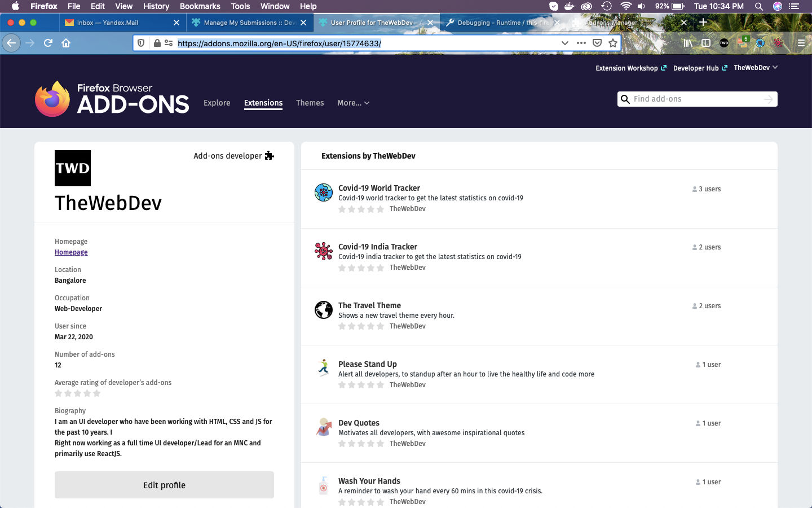The width and height of the screenshot is (812, 508).
Task: Show site security lock information
Action: coord(157,43)
